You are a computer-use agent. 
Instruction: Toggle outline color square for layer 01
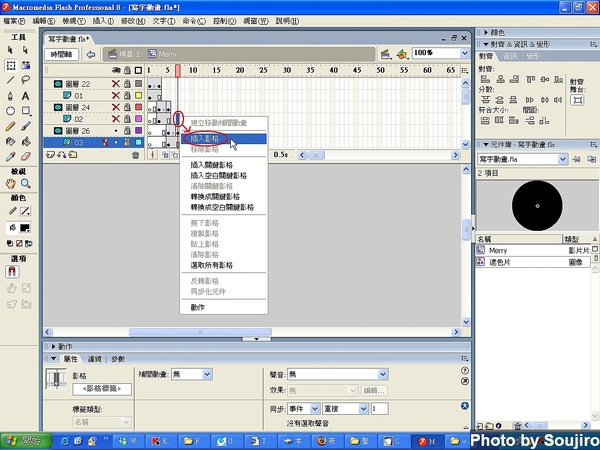tap(139, 95)
